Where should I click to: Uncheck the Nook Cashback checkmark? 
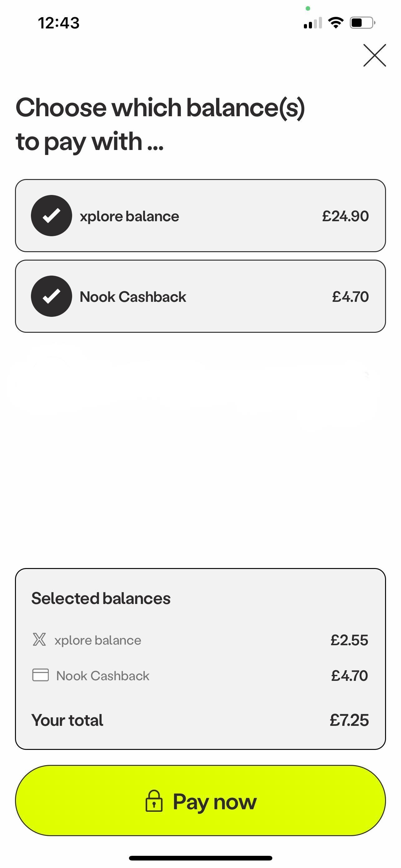click(x=52, y=296)
